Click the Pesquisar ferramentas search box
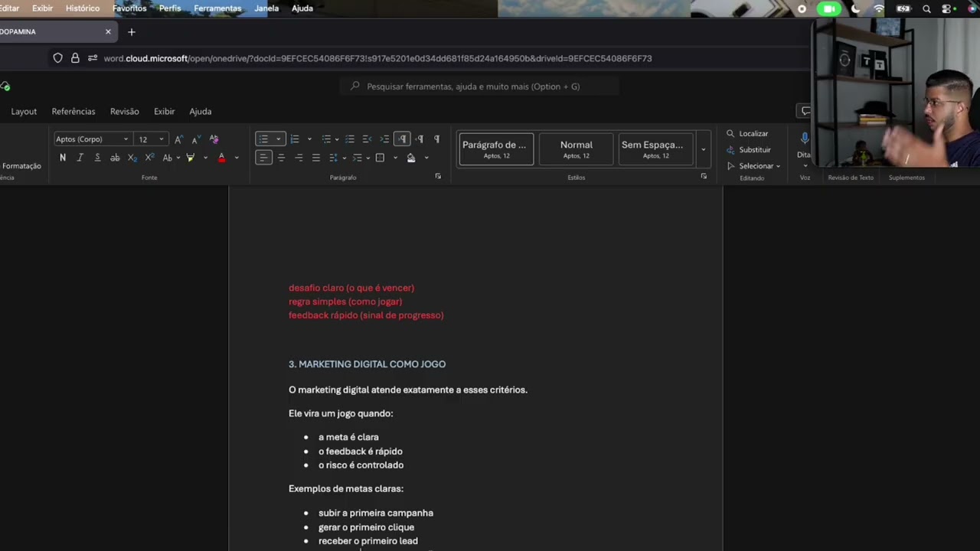980x551 pixels. [479, 86]
